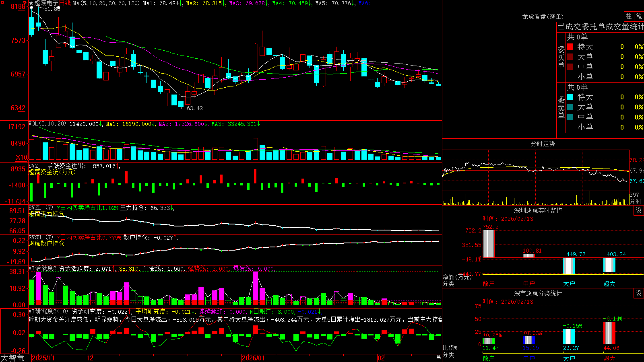The image size is (644, 362).
Task: Open MA(5,10,20,30,60,120) indicator parameters
Action: click(107, 3)
